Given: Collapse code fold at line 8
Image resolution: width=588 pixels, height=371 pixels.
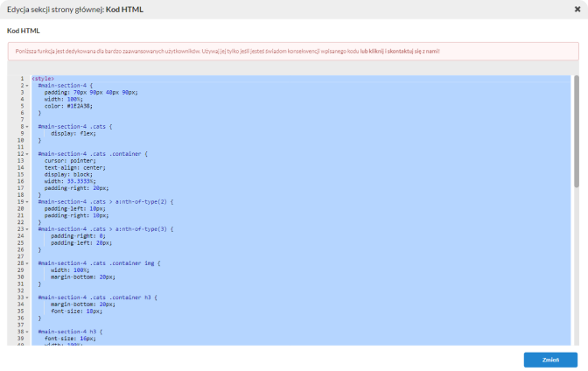Looking at the screenshot, I should pyautogui.click(x=27, y=127).
